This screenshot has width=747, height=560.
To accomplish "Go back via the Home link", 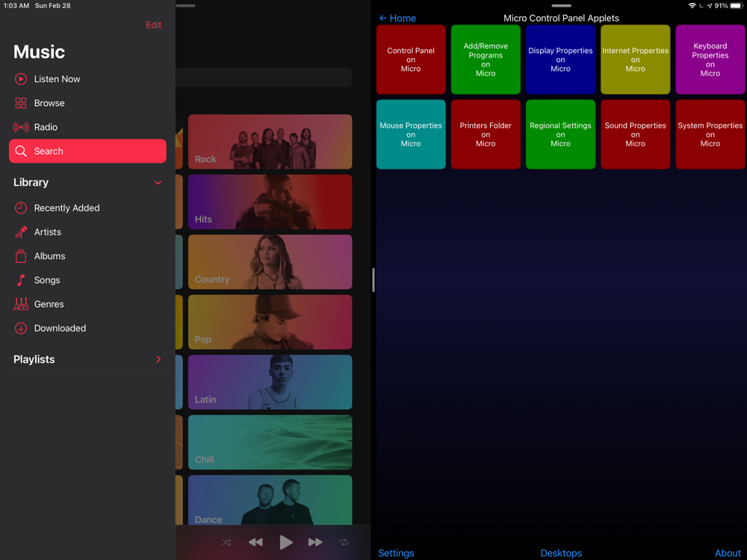I will click(x=397, y=18).
